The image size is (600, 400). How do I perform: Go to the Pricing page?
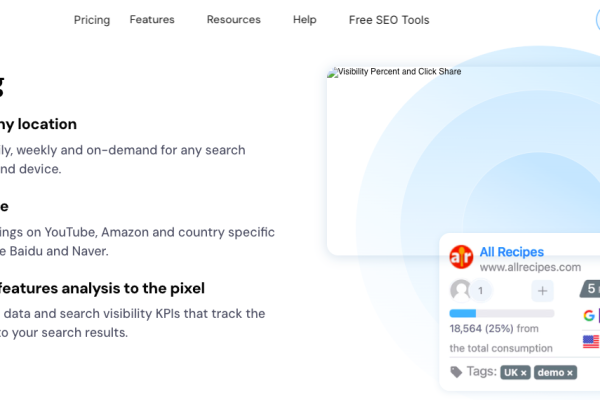[x=92, y=20]
